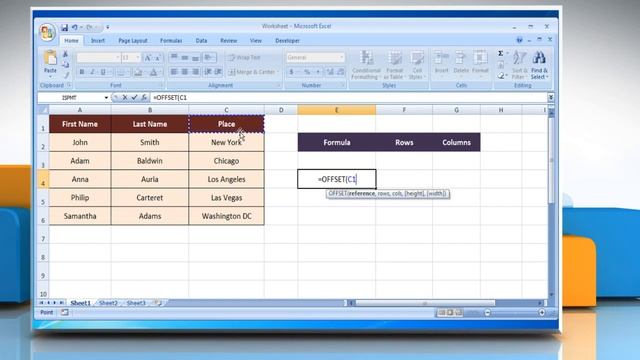This screenshot has width=640, height=360.
Task: Switch to the Review ribbon tab
Action: pos(229,41)
